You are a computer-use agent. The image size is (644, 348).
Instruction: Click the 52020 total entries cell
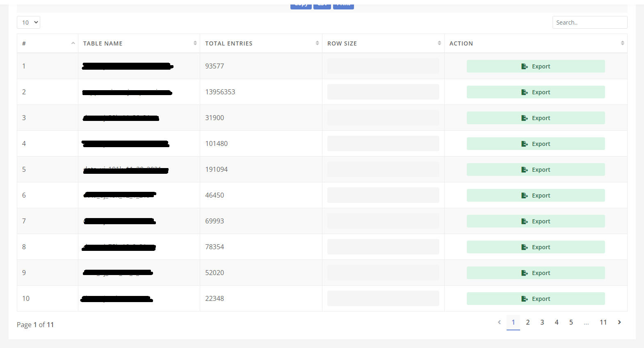[261, 273]
